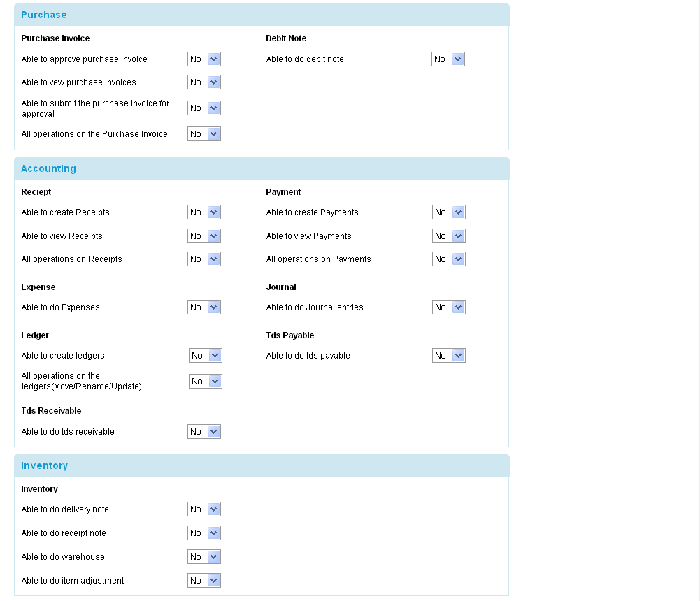This screenshot has width=700, height=601.
Task: Open the 'submit the purchase invoice for approval' dropdown
Action: pos(203,108)
